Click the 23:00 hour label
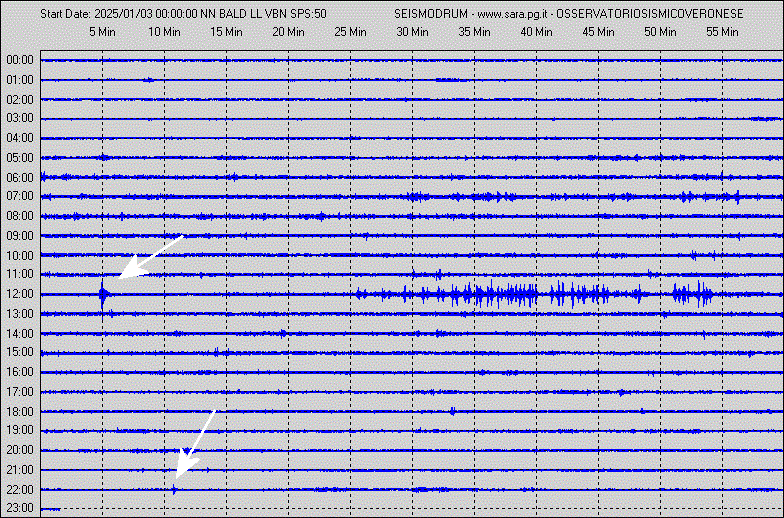The height and width of the screenshot is (518, 784). (x=20, y=508)
